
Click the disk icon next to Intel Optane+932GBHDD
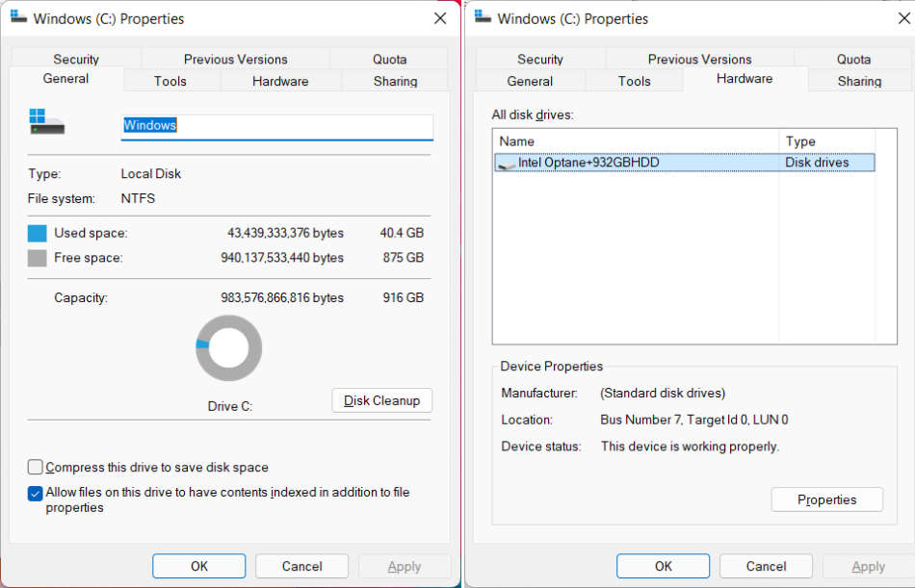coord(507,164)
